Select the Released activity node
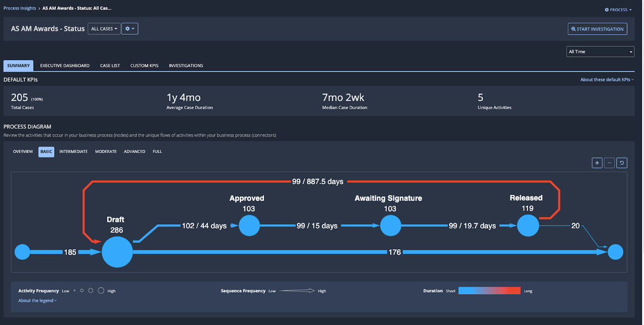The width and height of the screenshot is (644, 325). (x=528, y=225)
